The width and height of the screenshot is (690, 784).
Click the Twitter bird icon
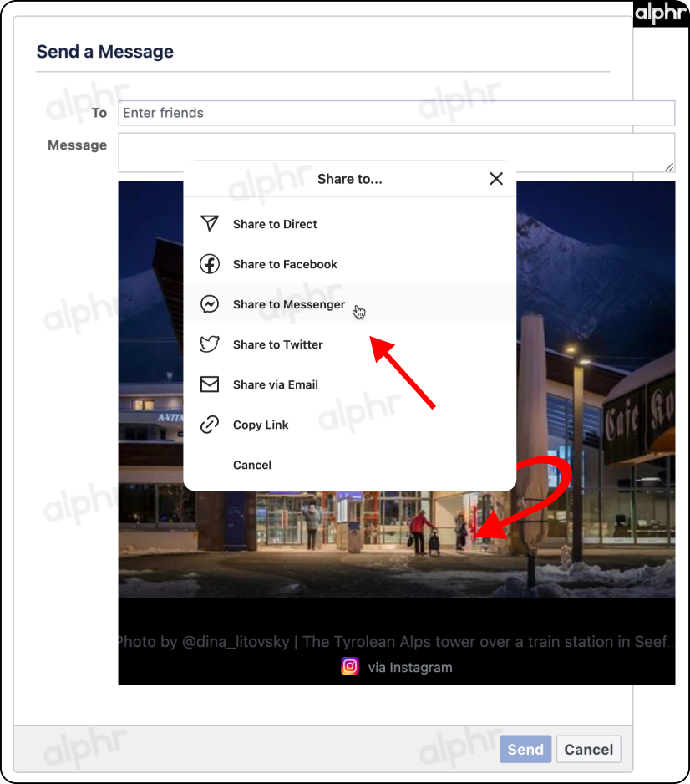(210, 344)
